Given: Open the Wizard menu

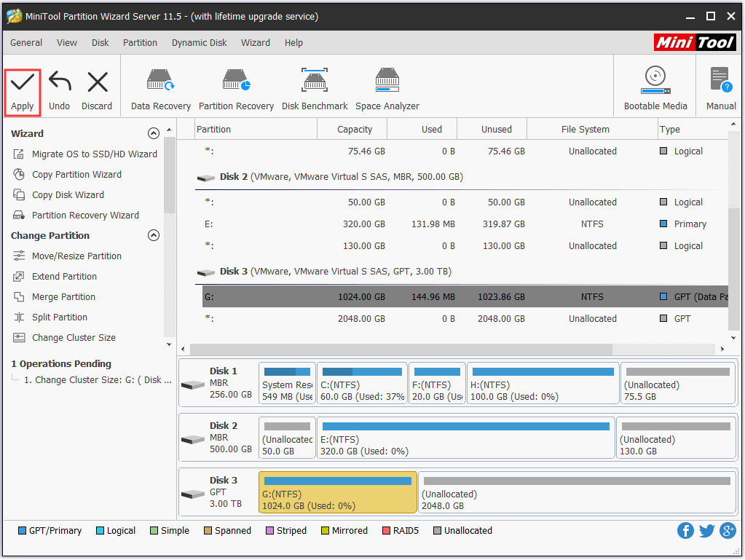Looking at the screenshot, I should (256, 43).
